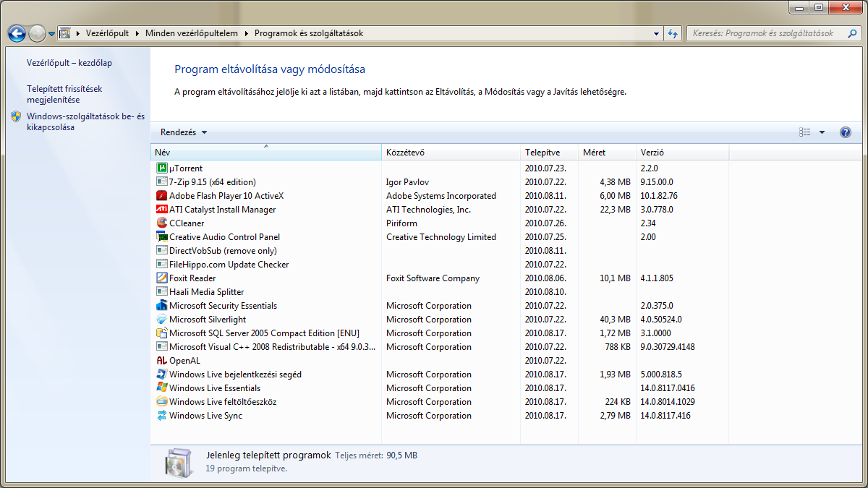
Task: Click the ATI Catalyst Install Manager icon
Action: 162,210
